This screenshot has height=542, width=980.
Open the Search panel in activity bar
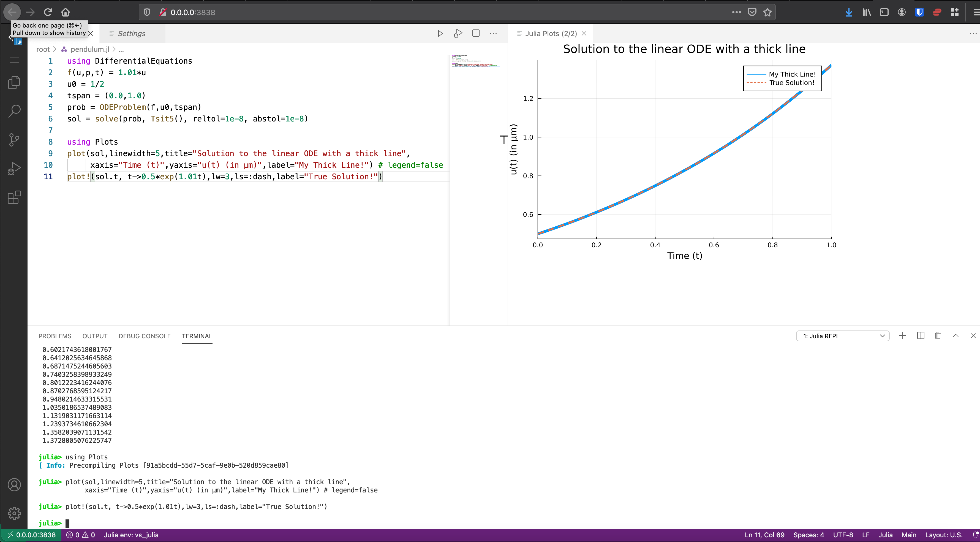(14, 111)
